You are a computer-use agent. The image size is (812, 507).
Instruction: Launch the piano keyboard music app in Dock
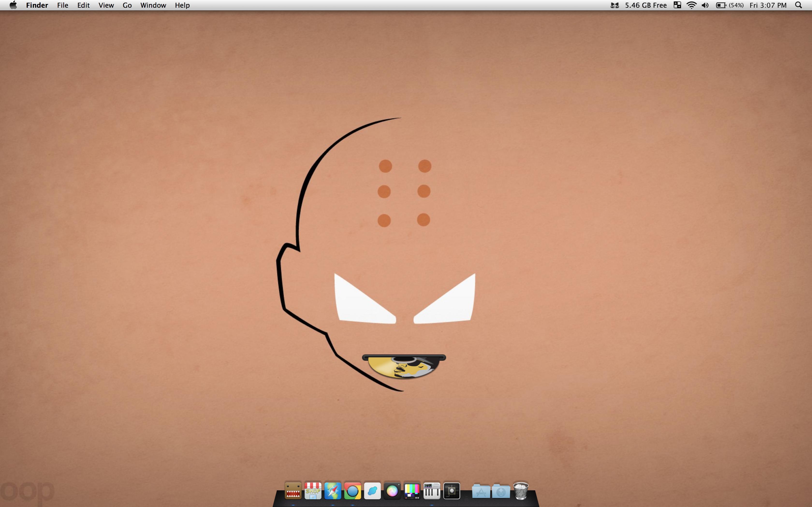tap(432, 491)
